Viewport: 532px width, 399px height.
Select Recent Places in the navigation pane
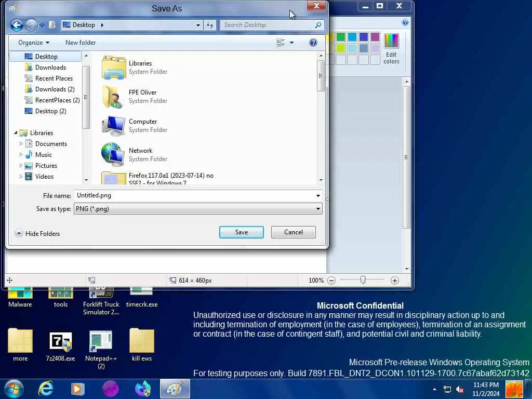49,78
